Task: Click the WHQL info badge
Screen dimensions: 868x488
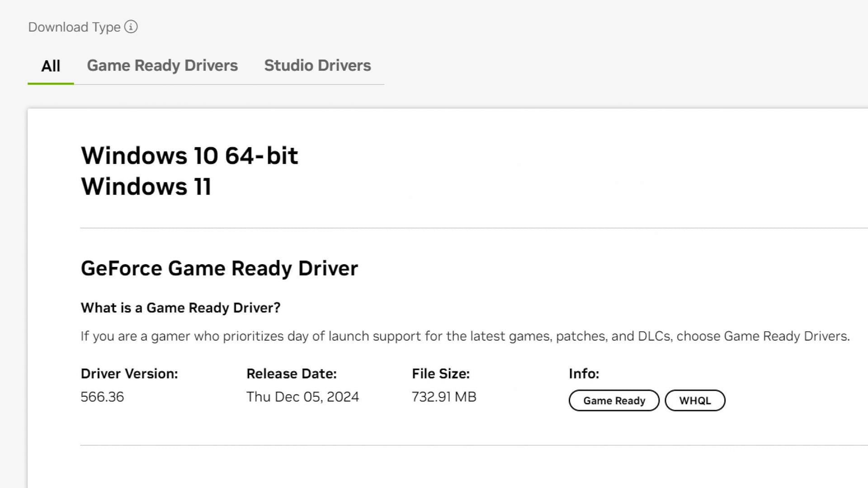Action: 695,401
